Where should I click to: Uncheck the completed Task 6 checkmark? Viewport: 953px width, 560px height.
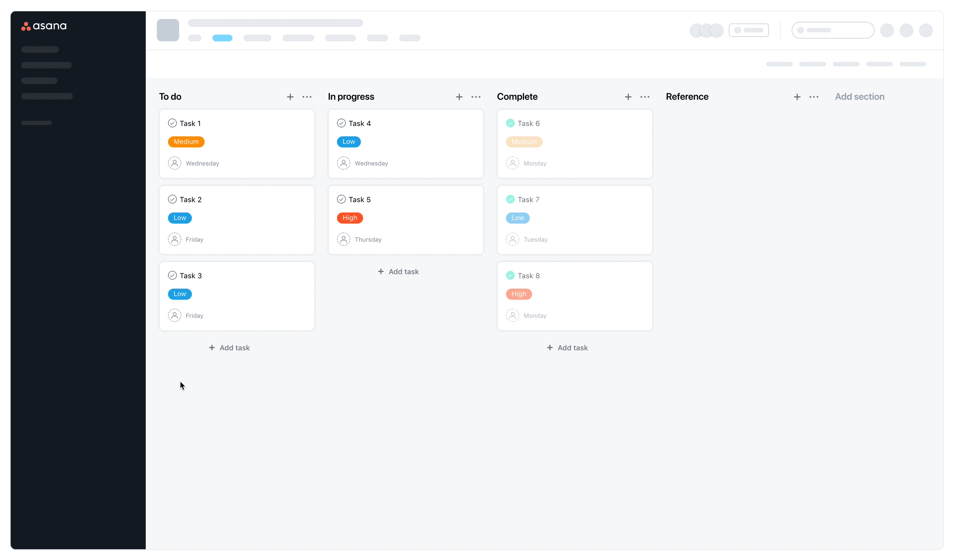(510, 123)
